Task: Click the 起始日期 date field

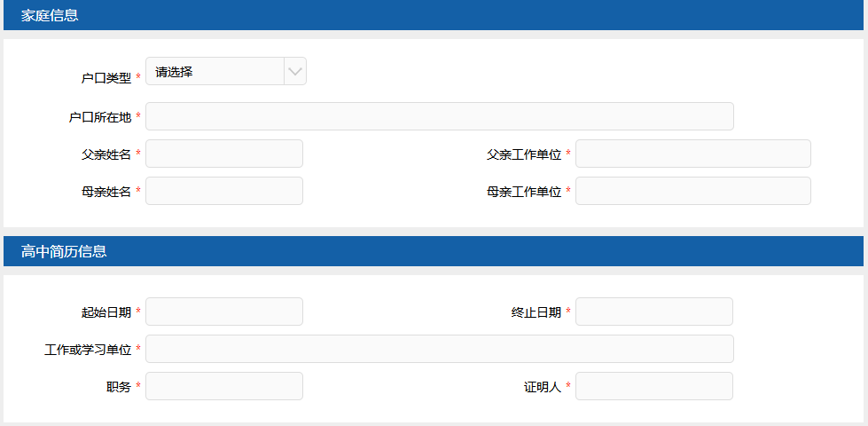Action: [224, 312]
